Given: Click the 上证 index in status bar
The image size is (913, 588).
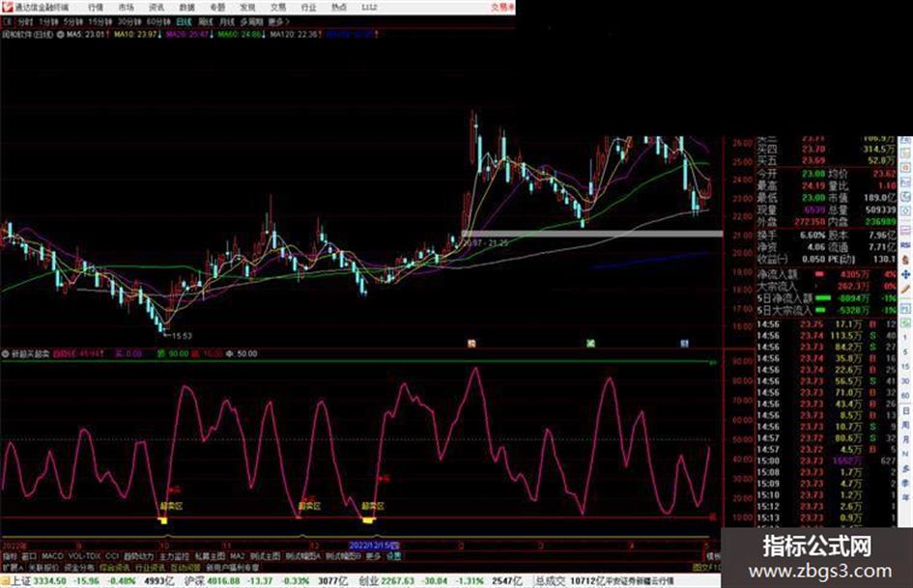Looking at the screenshot, I should pyautogui.click(x=21, y=581).
